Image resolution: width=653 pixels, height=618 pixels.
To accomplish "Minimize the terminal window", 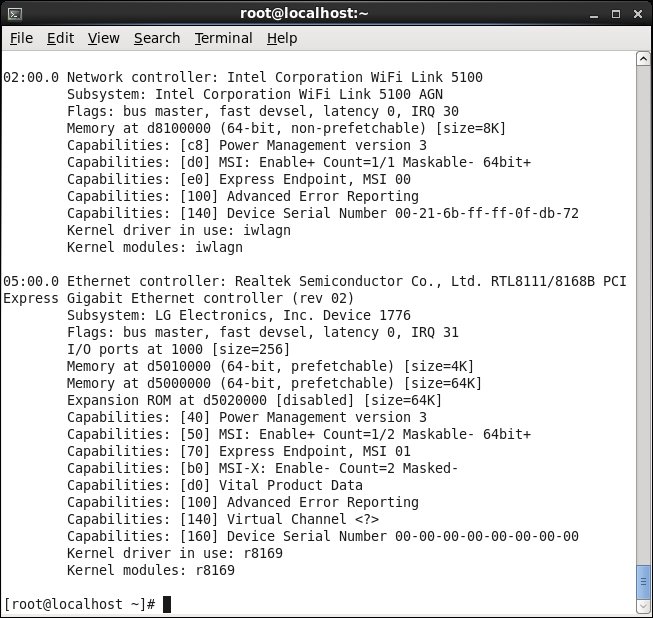I will 594,15.
